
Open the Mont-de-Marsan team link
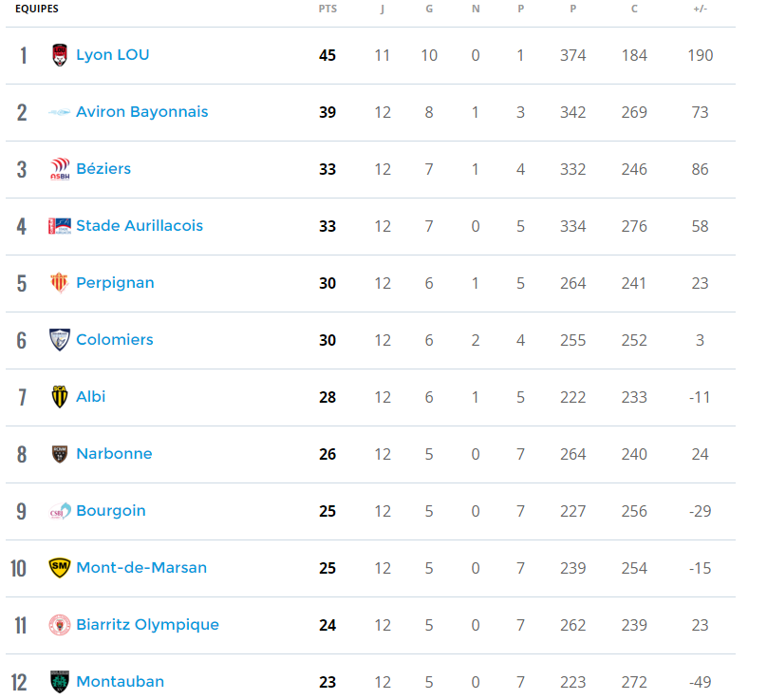141,567
